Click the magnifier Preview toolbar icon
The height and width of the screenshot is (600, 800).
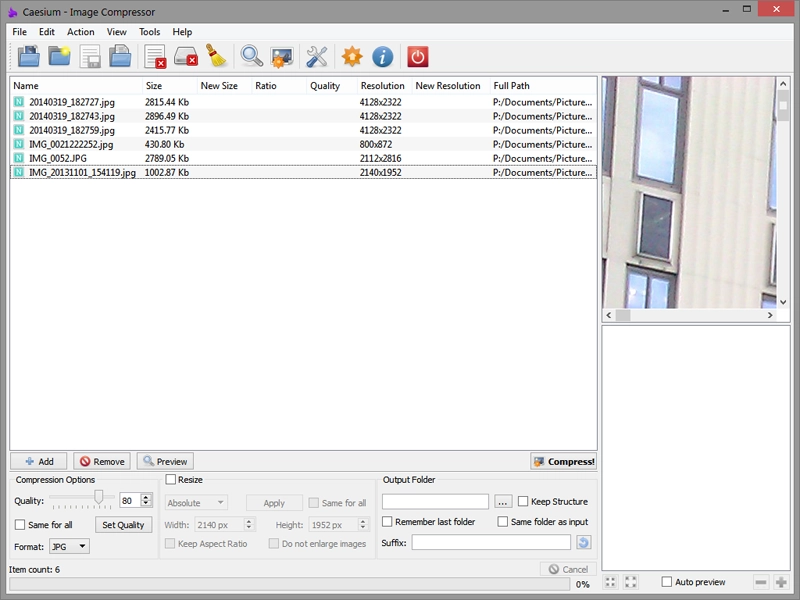coord(252,56)
